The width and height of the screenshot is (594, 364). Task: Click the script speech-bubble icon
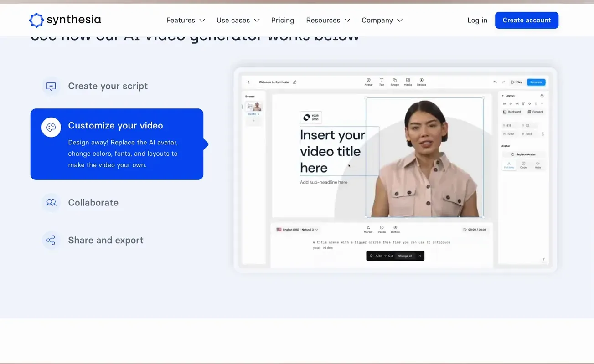point(51,86)
